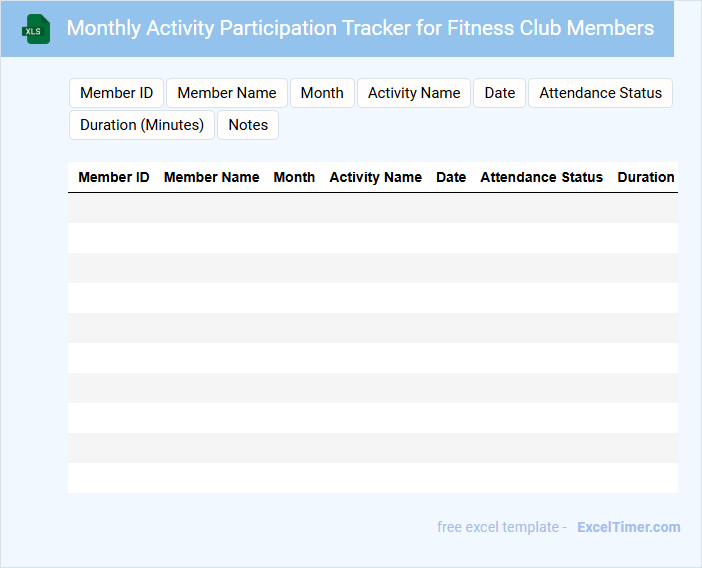The height and width of the screenshot is (568, 702).
Task: Click the Member ID column header
Action: coord(114,177)
